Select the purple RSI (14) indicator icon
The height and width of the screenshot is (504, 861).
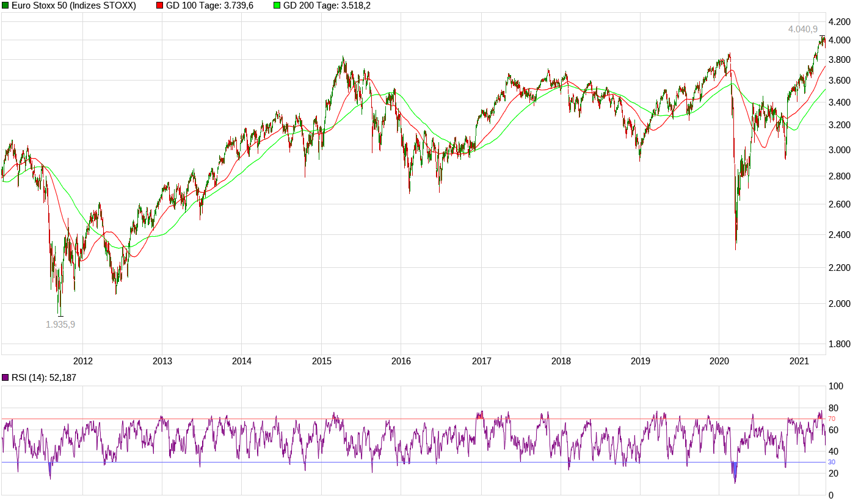(5, 377)
